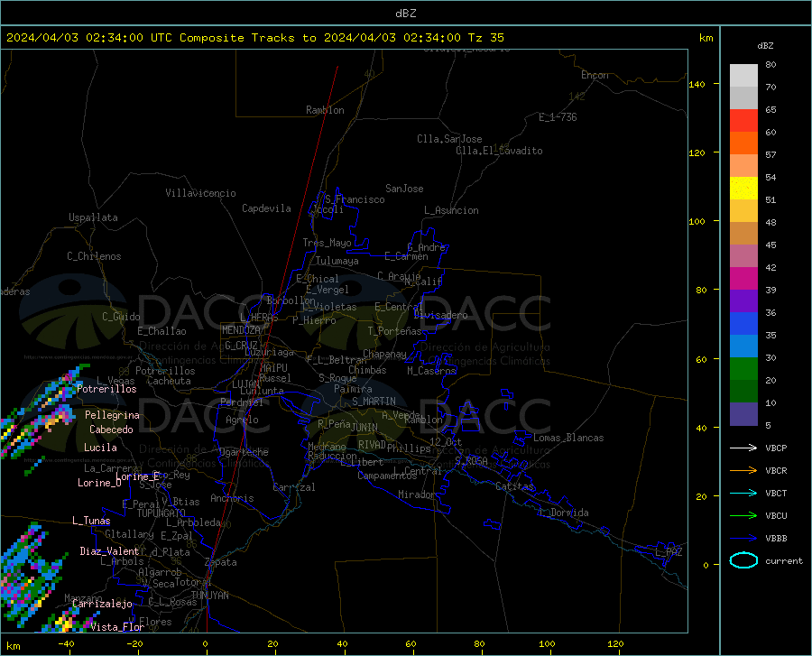Screen dimensions: 812x656
Task: Click the E_Challao map label
Action: click(x=161, y=331)
